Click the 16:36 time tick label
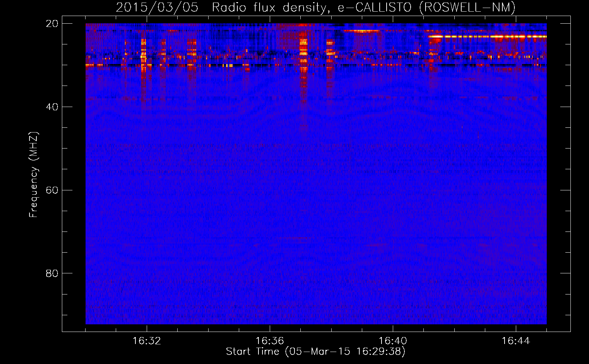Image resolution: width=589 pixels, height=364 pixels. tap(270, 341)
